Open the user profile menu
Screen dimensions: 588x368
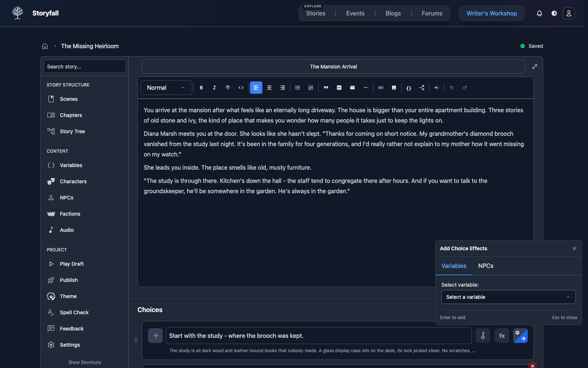[569, 13]
